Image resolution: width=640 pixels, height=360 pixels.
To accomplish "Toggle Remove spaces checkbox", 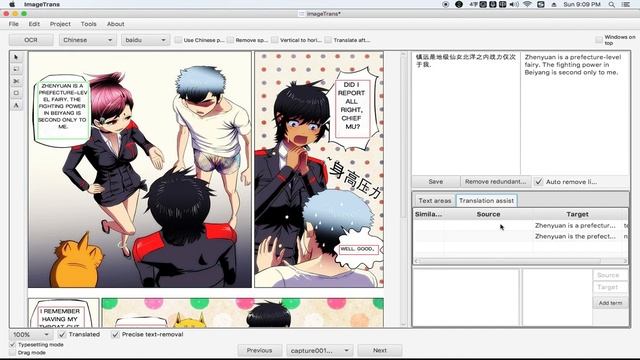I will (x=231, y=40).
